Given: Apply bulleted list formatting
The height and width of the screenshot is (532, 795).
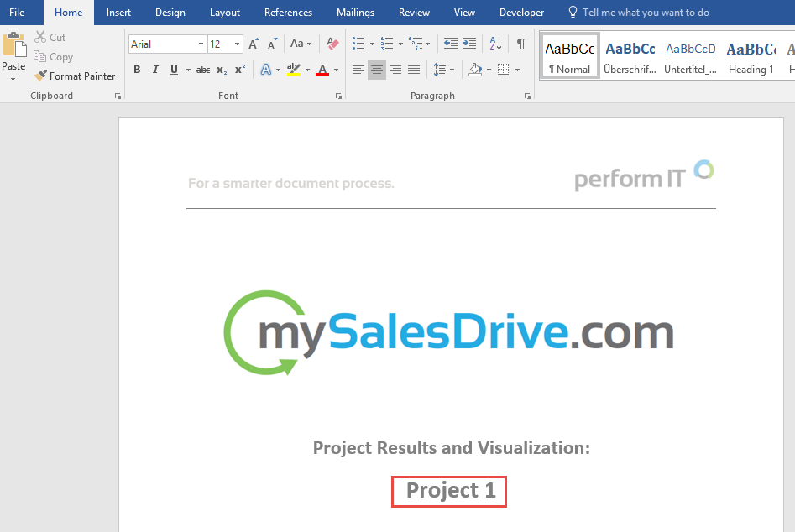Looking at the screenshot, I should tap(358, 44).
